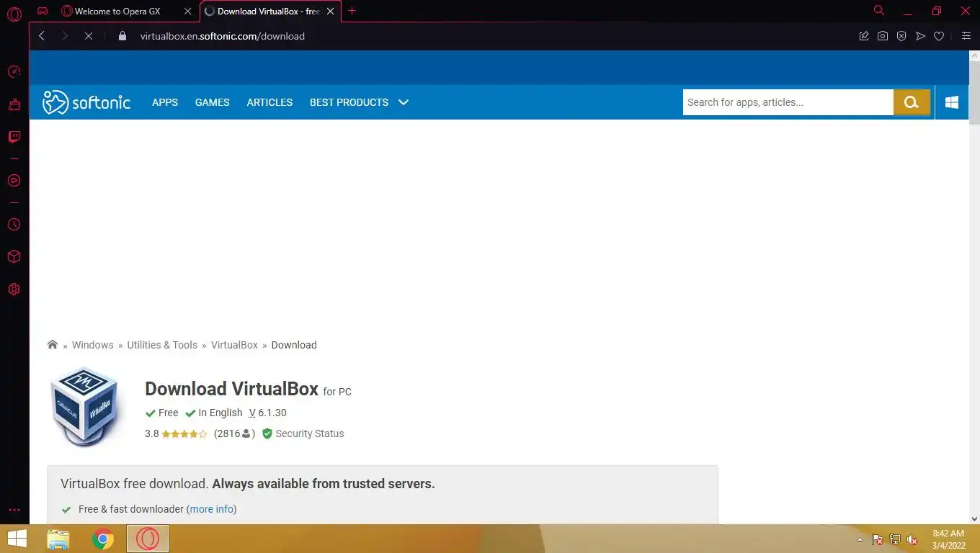Open Settings gear in the sidebar
The height and width of the screenshot is (553, 980).
[14, 289]
